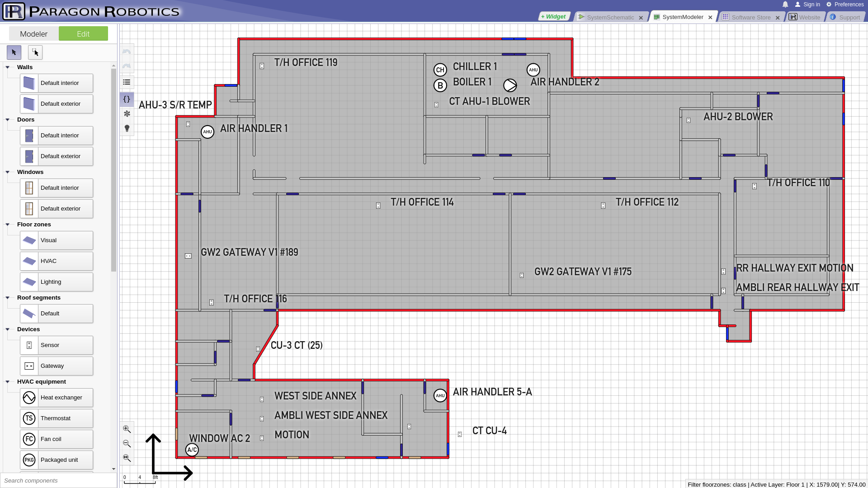Click the fan HVAC icon in canvas toolbar
The image size is (868, 488).
coord(127,114)
